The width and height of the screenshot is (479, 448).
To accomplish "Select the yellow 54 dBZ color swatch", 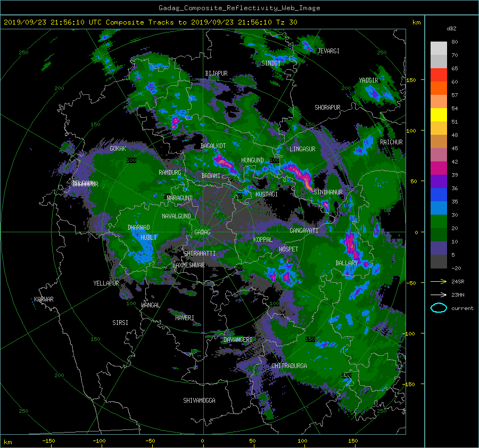I will 439,115.
